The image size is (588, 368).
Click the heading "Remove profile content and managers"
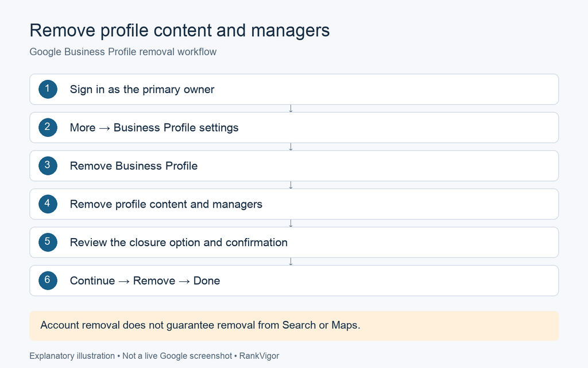(x=179, y=30)
